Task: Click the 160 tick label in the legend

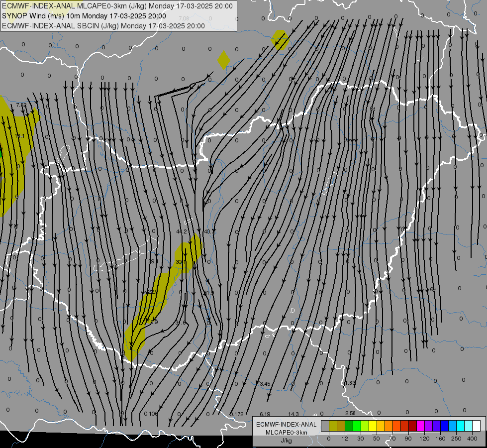Action: click(440, 439)
